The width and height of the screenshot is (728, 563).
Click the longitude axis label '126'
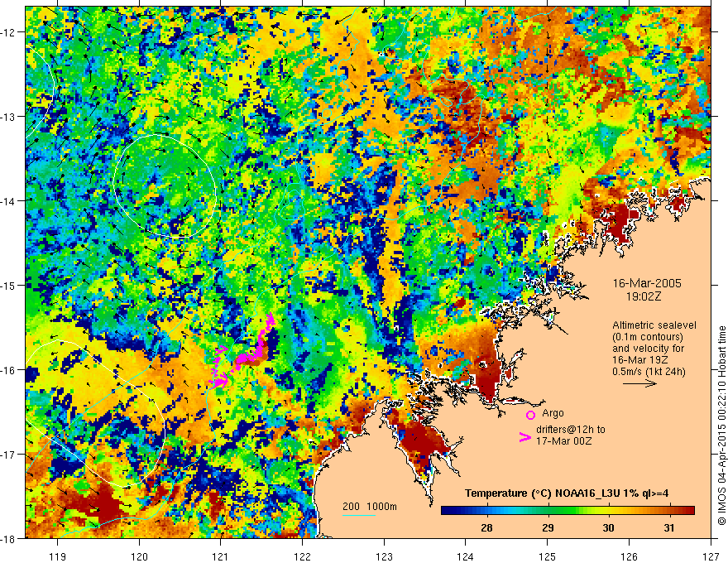629,556
